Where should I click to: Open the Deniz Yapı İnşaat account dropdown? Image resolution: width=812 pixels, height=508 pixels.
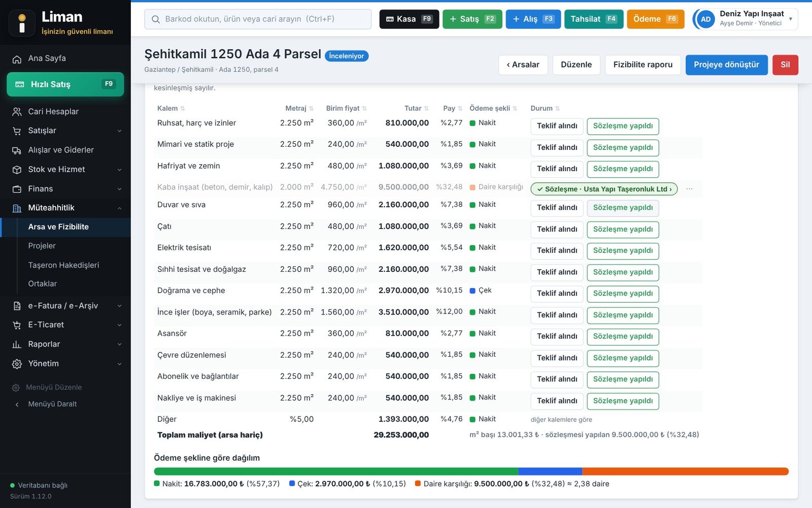(745, 19)
